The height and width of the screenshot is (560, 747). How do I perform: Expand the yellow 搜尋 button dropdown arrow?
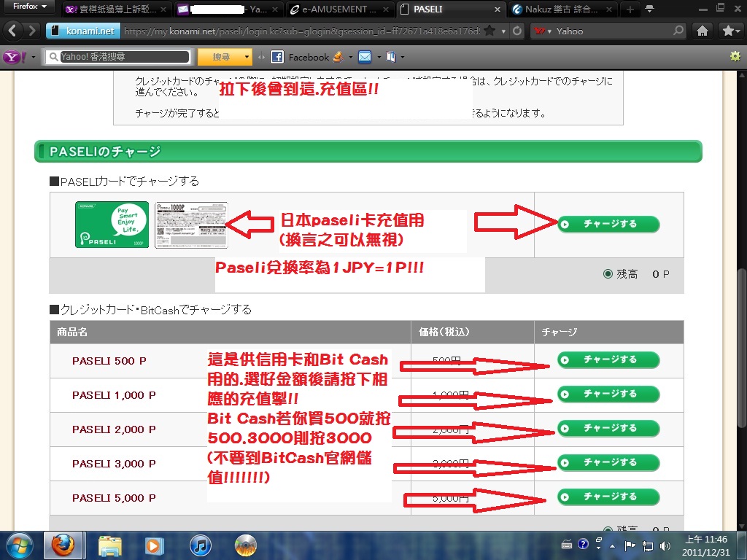point(248,57)
